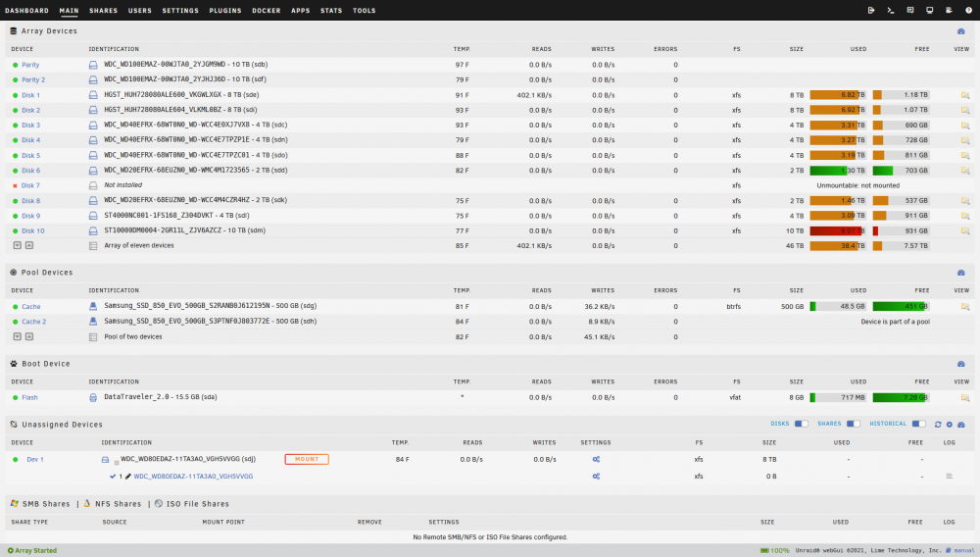The height and width of the screenshot is (557, 980).
Task: Open the system info monitor icon
Action: coord(929,10)
